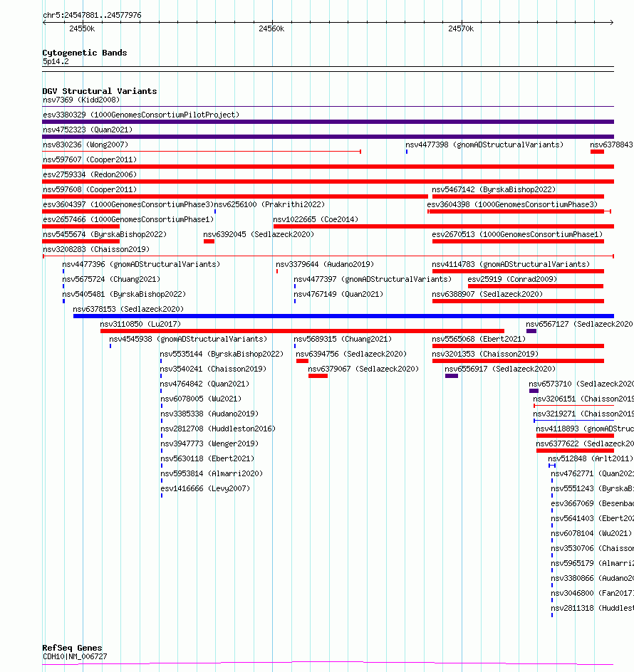634x672 pixels.
Task: Click the blue nsv6378153 variant bar
Action: [x=343, y=316]
